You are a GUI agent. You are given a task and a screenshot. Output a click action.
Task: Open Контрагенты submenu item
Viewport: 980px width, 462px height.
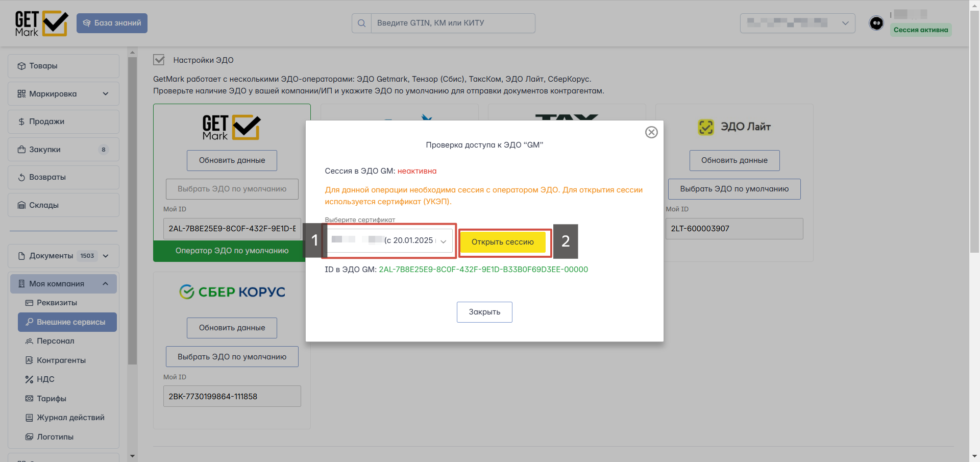click(x=61, y=360)
